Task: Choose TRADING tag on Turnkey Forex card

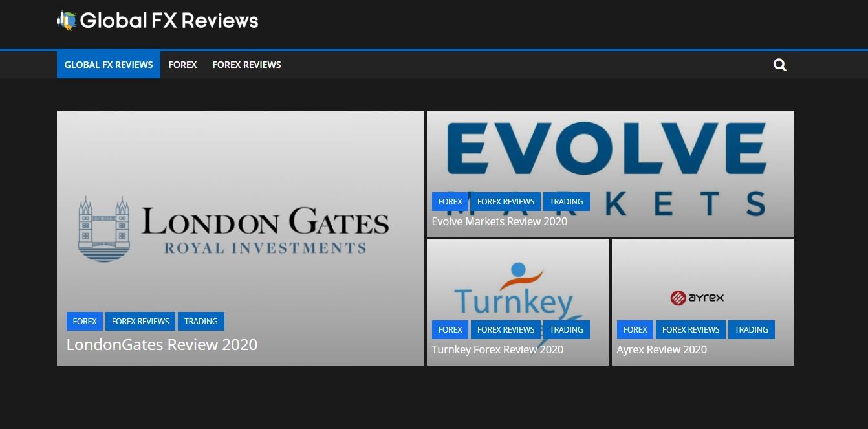Action: pyautogui.click(x=567, y=329)
